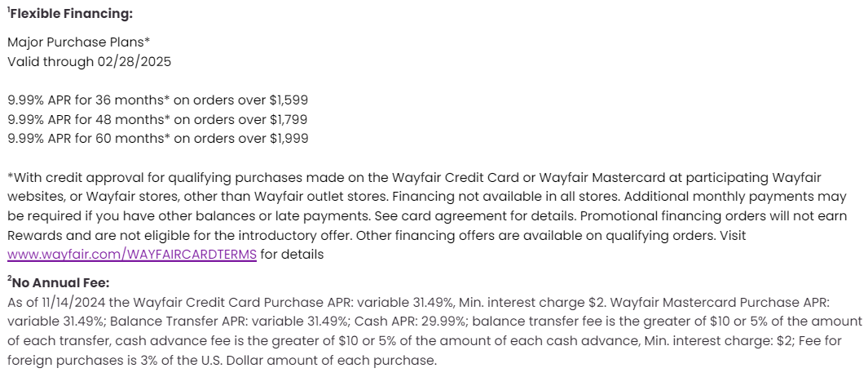Viewport: 868px width, 377px height.
Task: Click the Major Purchase Plans text
Action: click(78, 42)
